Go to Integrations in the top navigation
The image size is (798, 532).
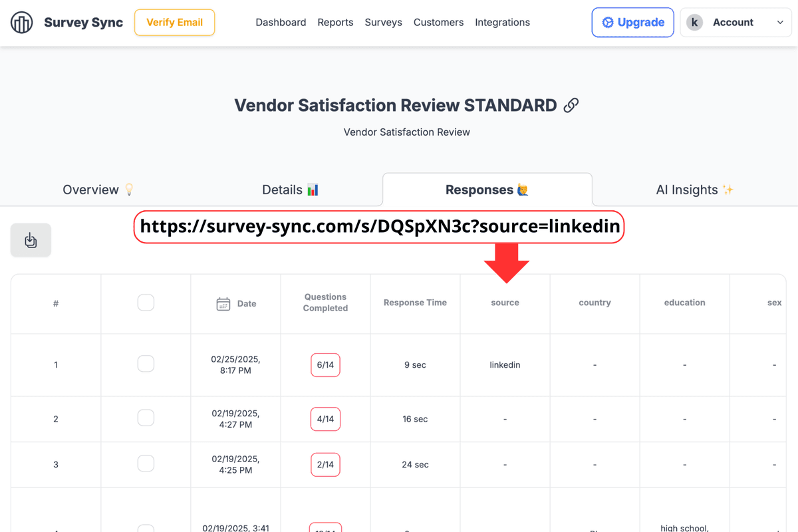[x=502, y=23]
